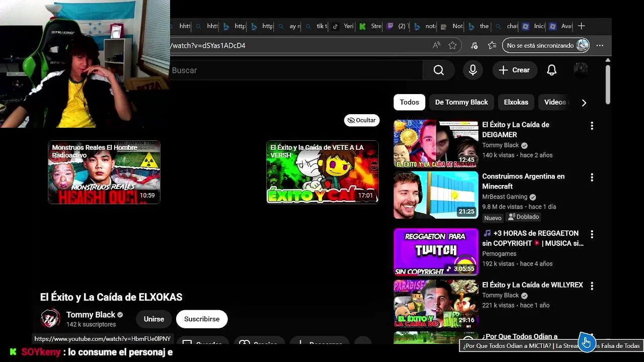Screen dimensions: 644x362
Task: Open the favorites list icon
Action: [492, 45]
